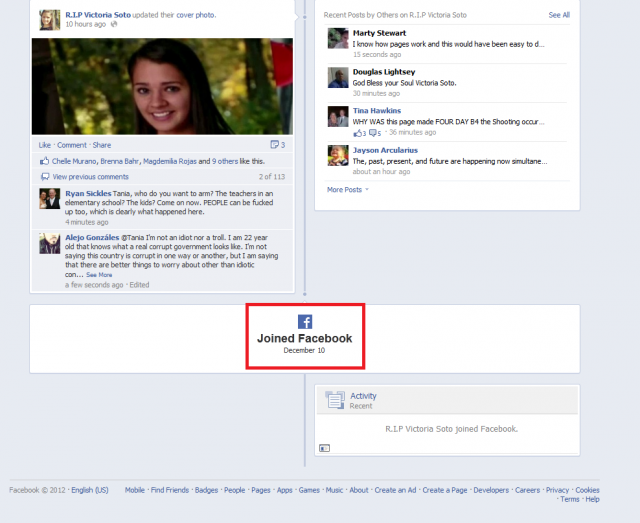Viewport: 640px width, 523px height.
Task: Open R.I.P Victoria Soto page avatar thumbnail
Action: click(x=49, y=20)
